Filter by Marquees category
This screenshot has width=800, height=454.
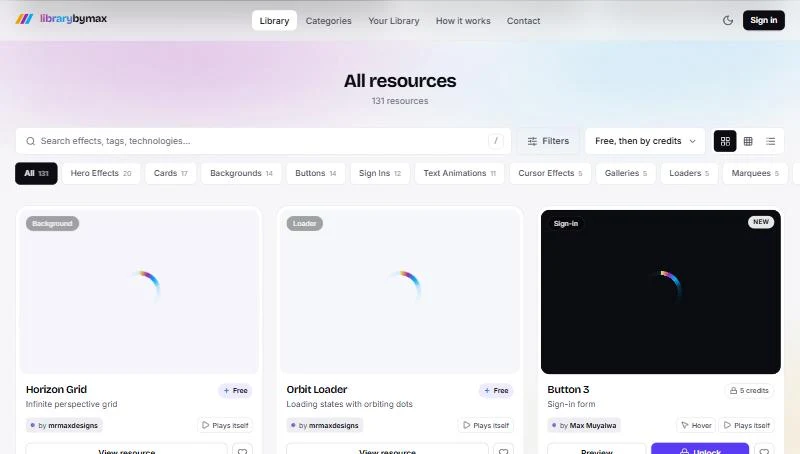(755, 173)
